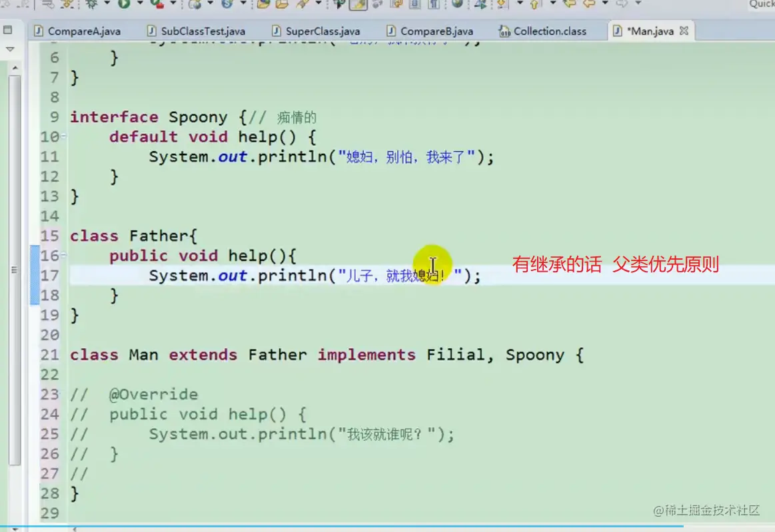775x532 pixels.
Task: Click line number 29 in the gutter
Action: click(49, 513)
